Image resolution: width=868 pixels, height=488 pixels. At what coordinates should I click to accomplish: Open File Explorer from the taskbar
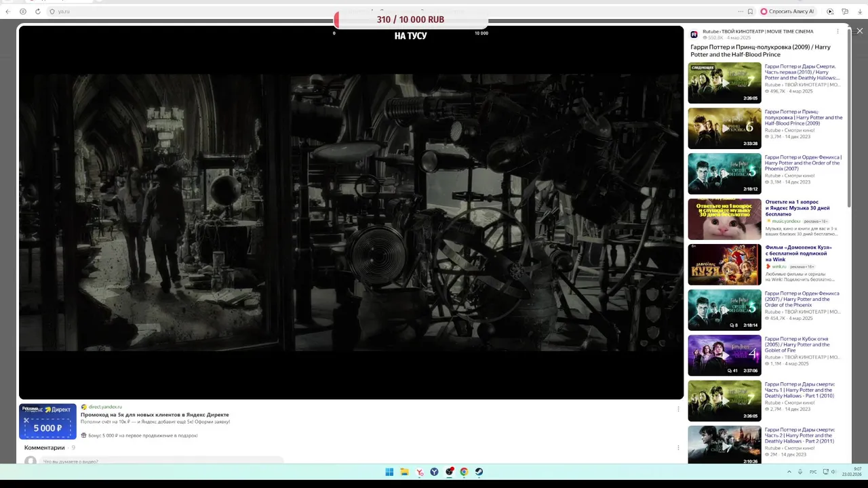coord(404,472)
